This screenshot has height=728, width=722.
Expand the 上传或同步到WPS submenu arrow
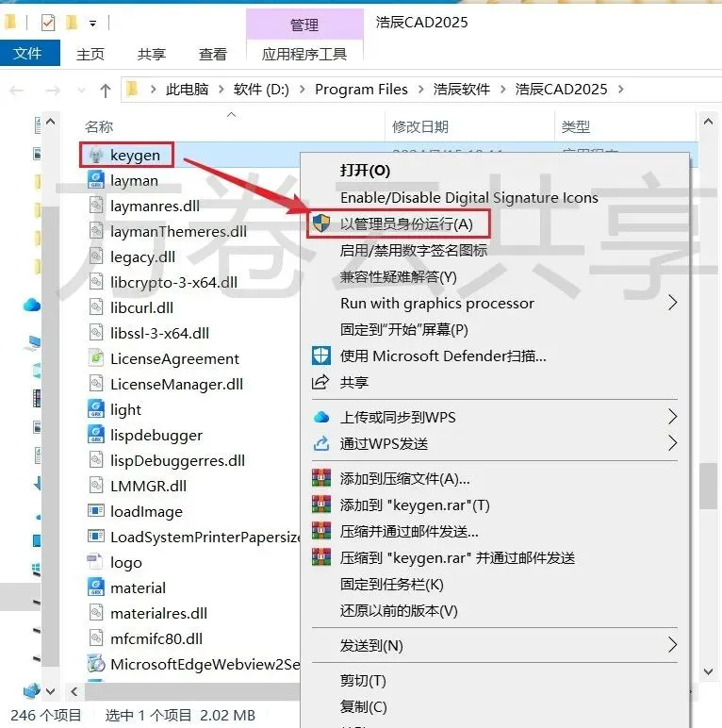pyautogui.click(x=672, y=417)
